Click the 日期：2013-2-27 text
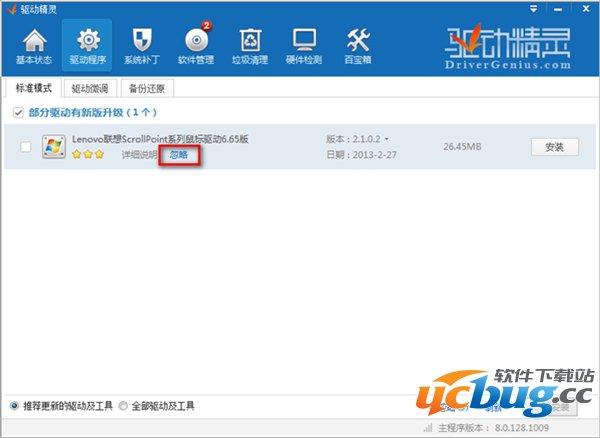600x438 pixels. 362,155
